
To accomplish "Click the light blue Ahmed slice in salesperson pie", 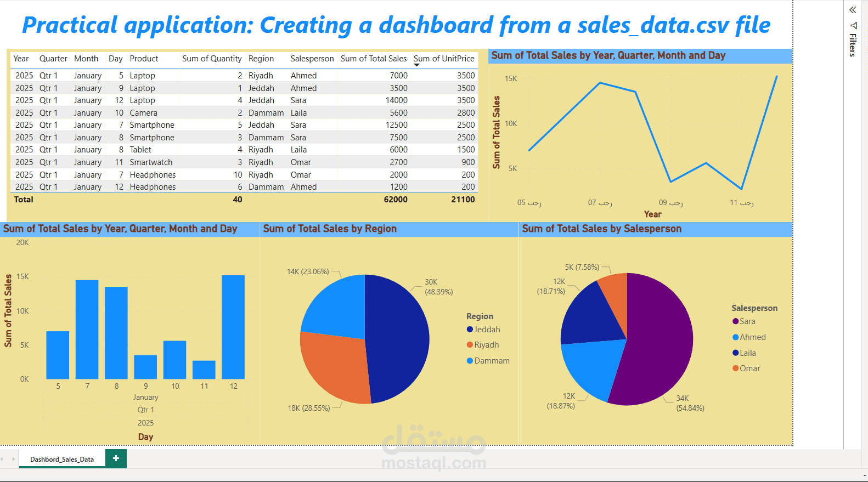I will (593, 367).
